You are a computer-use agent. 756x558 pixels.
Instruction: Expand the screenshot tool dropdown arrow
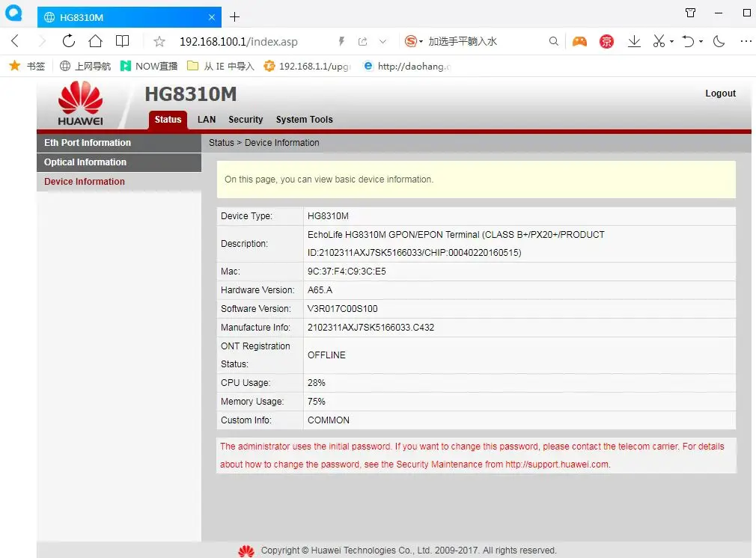tap(671, 41)
